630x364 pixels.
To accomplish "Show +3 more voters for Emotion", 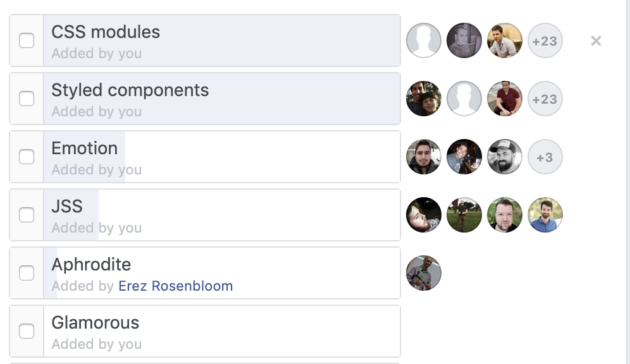I will click(x=545, y=157).
